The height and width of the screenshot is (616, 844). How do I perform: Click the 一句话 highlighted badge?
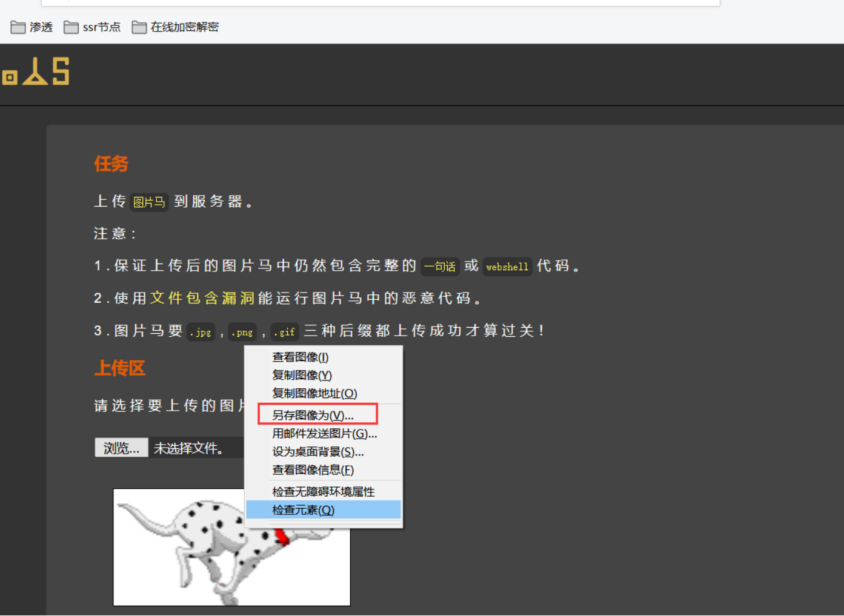tap(440, 267)
